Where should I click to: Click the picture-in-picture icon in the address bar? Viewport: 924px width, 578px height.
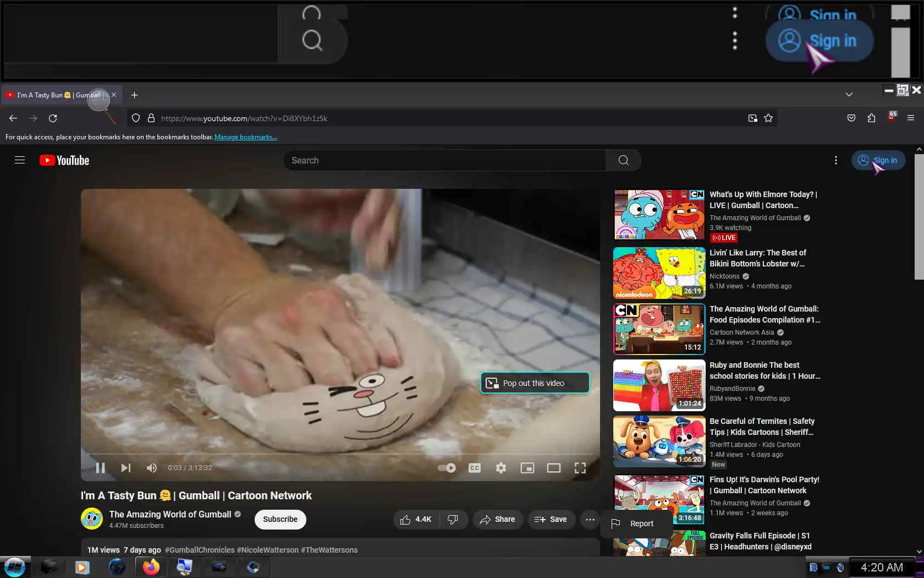(752, 118)
